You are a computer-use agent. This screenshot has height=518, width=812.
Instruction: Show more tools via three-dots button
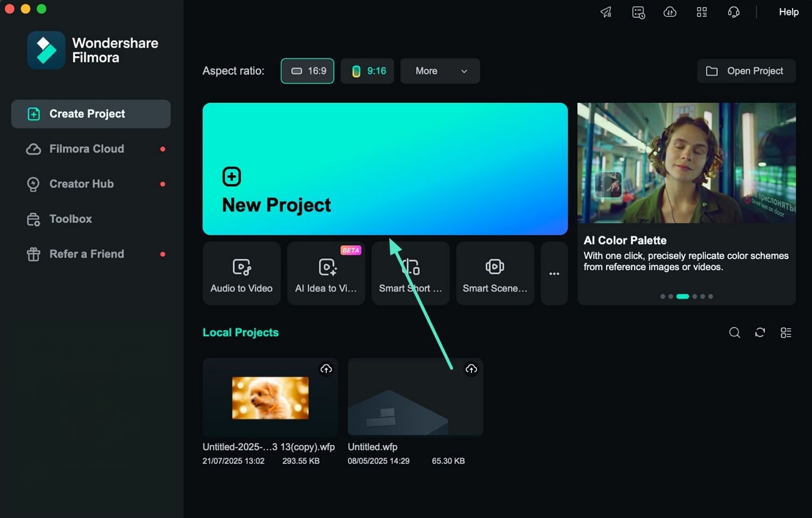pyautogui.click(x=554, y=273)
